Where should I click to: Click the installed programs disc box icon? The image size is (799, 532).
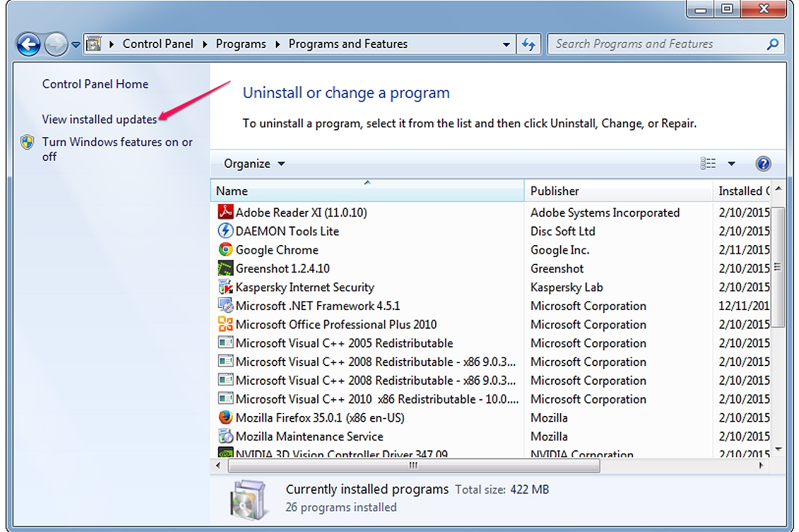250,500
